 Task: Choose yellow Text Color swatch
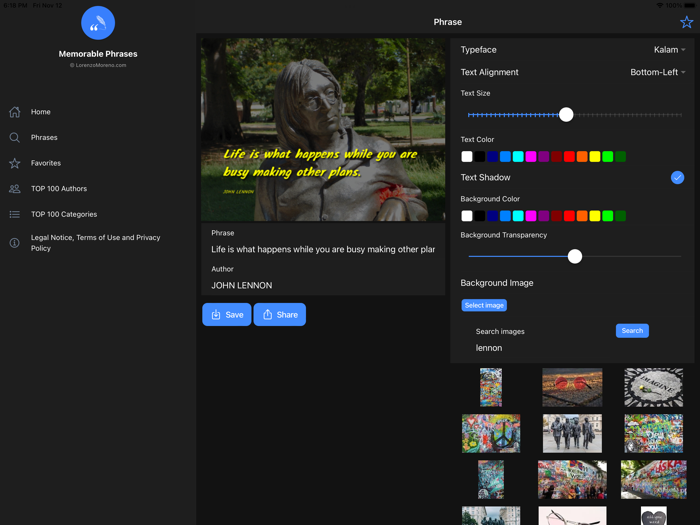(x=595, y=157)
